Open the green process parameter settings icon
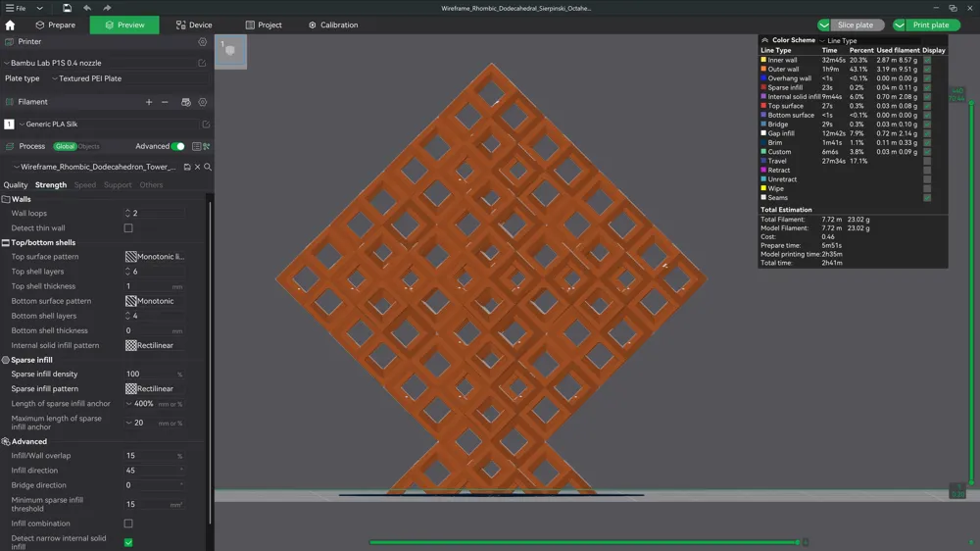The height and width of the screenshot is (551, 980). [206, 146]
